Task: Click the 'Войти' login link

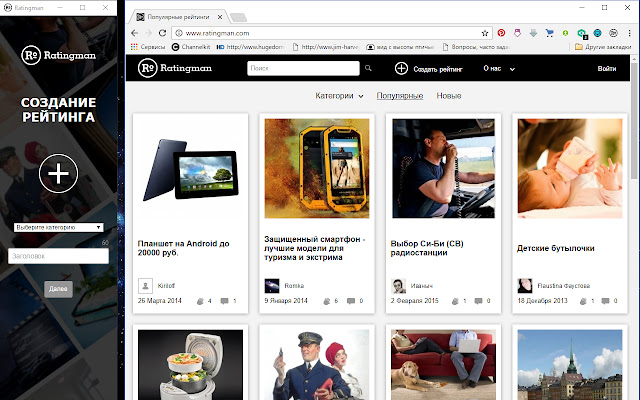Action: 607,69
